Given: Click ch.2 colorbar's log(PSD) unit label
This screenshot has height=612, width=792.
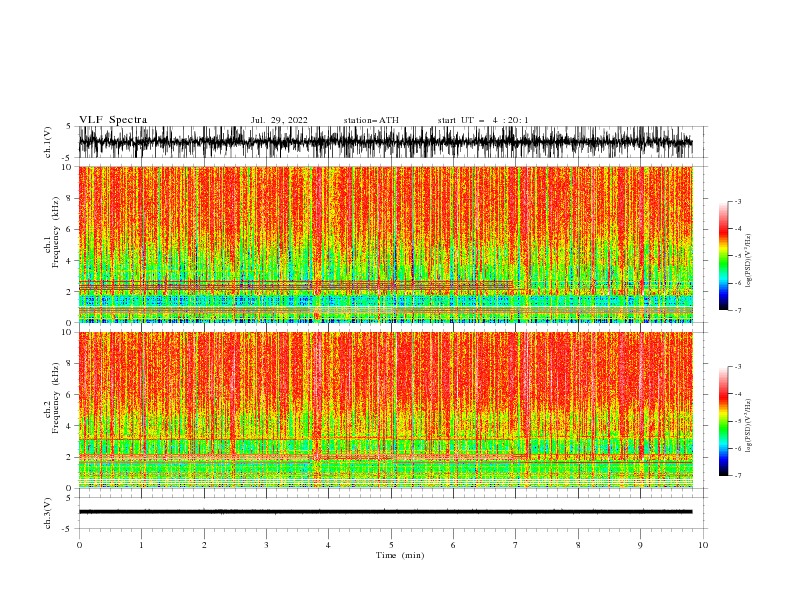Looking at the screenshot, I should [x=748, y=425].
